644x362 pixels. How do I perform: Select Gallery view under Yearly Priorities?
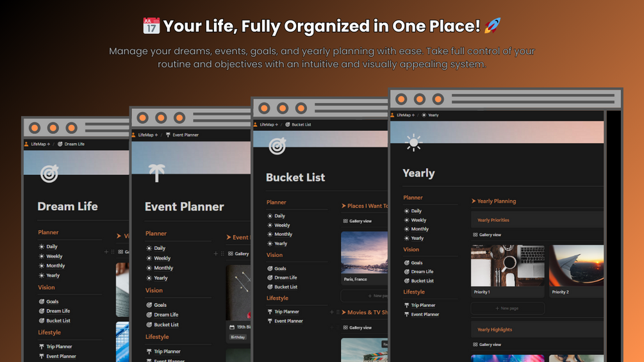487,234
